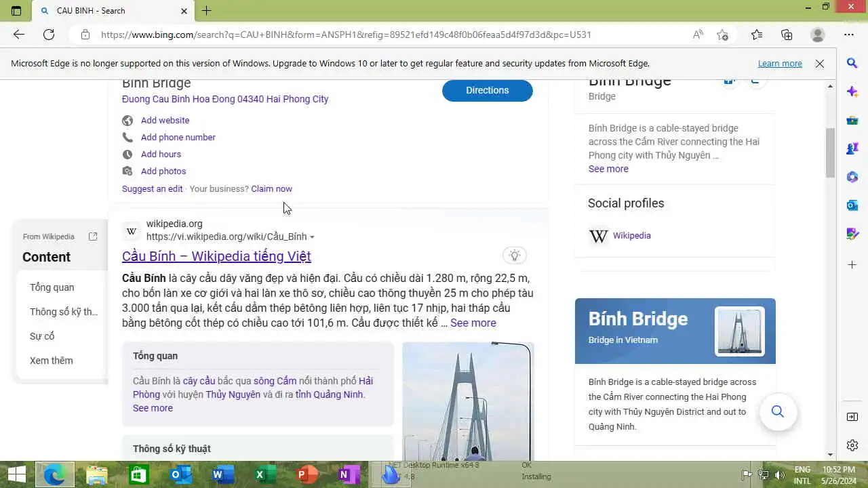Add this page to favorites
Image resolution: width=868 pixels, height=488 pixels.
[x=723, y=35]
